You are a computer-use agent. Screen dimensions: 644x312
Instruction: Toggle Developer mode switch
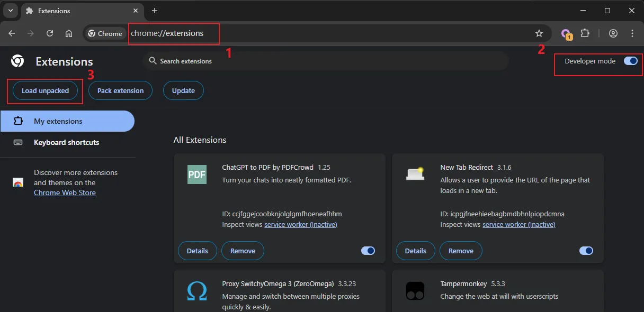(x=630, y=61)
